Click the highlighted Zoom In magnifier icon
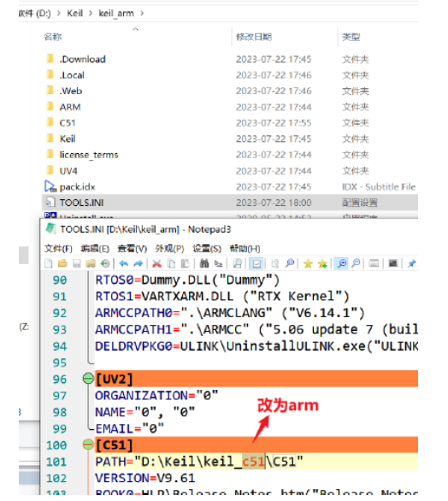448x501 pixels. pyautogui.click(x=342, y=263)
